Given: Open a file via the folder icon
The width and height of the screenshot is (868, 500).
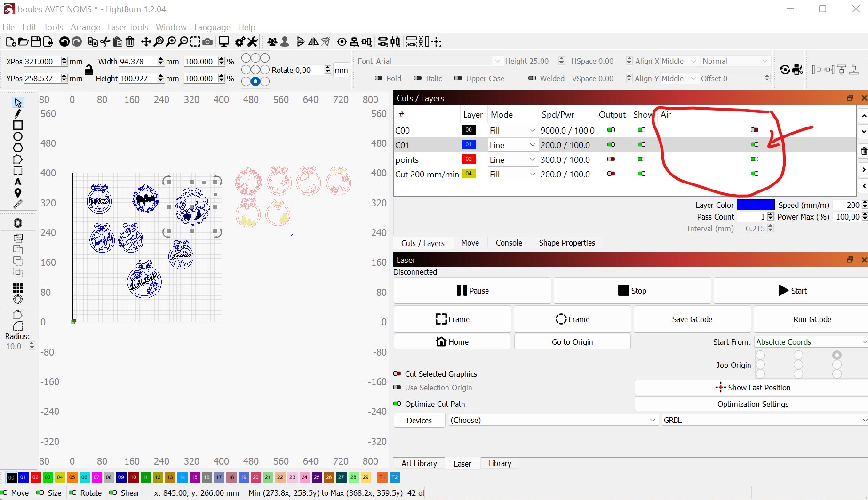Looking at the screenshot, I should 23,42.
